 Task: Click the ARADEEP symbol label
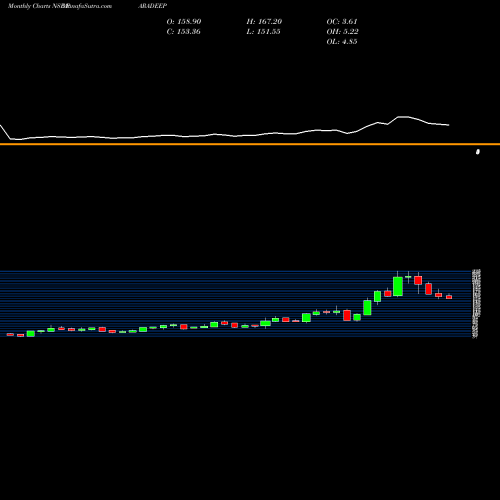(152, 6)
